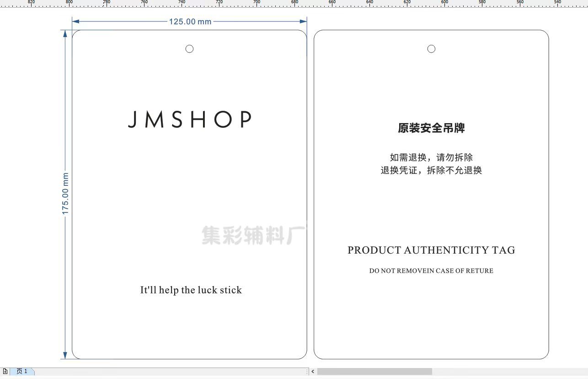
Task: Select the 原装安全吊牌 heading text
Action: pyautogui.click(x=431, y=128)
